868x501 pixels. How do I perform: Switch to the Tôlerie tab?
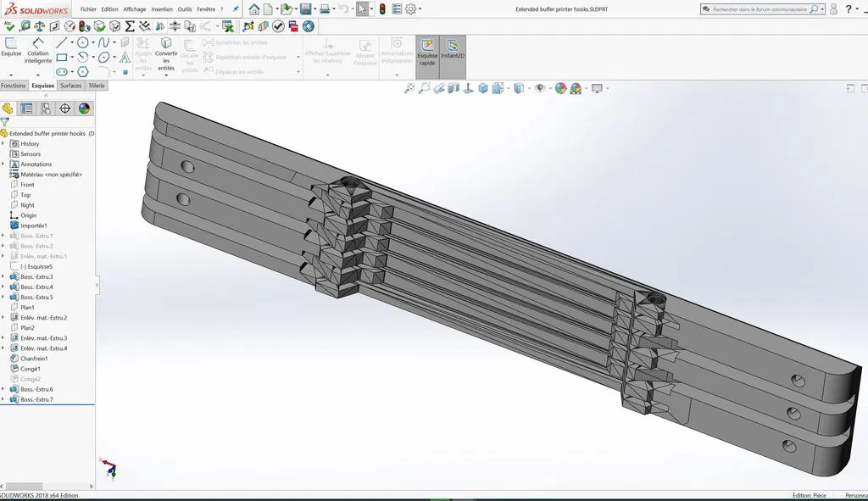click(96, 85)
